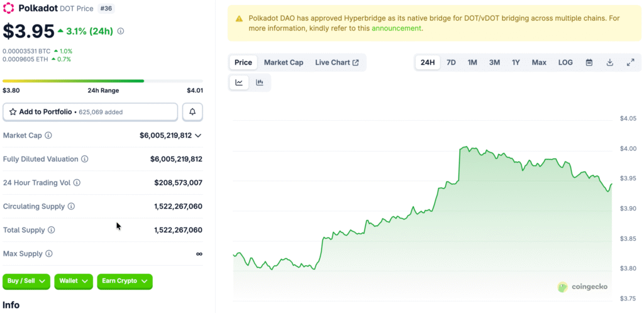Select 1Y time range
Screen dimensions: 644x313
[x=516, y=62]
